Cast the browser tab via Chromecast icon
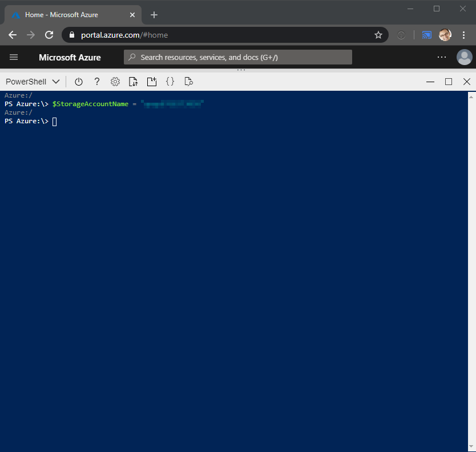Screen dimensions: 476x452 tap(426, 34)
